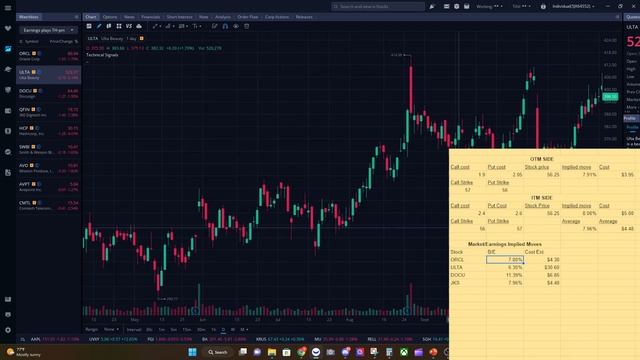
Task: Select SWBI row in the watchlist
Action: [x=49, y=149]
